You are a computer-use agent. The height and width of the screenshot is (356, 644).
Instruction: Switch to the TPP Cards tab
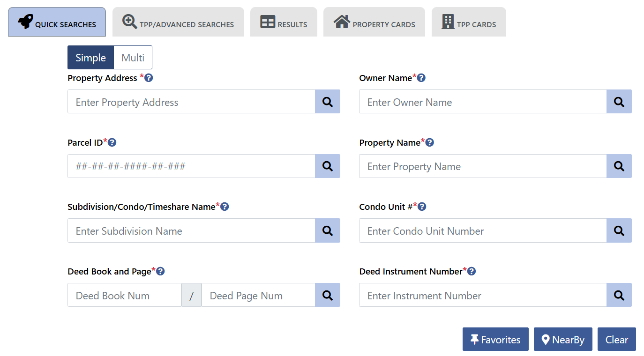[x=469, y=22]
